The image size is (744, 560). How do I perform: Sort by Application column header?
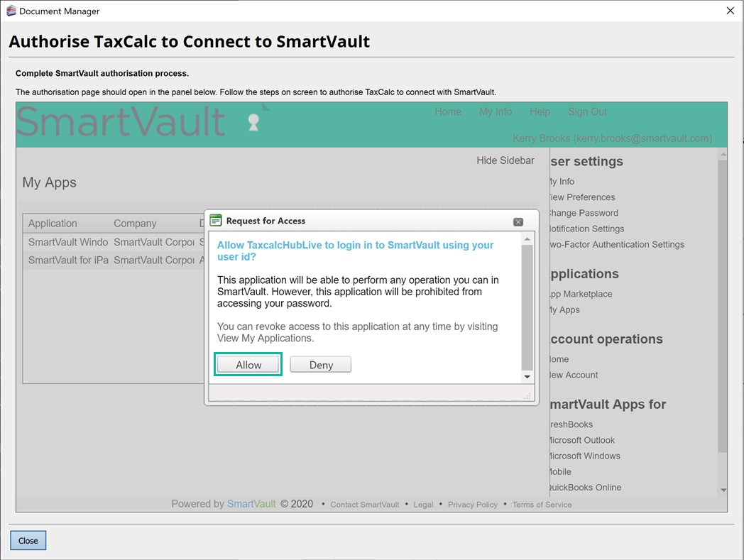[x=53, y=223]
